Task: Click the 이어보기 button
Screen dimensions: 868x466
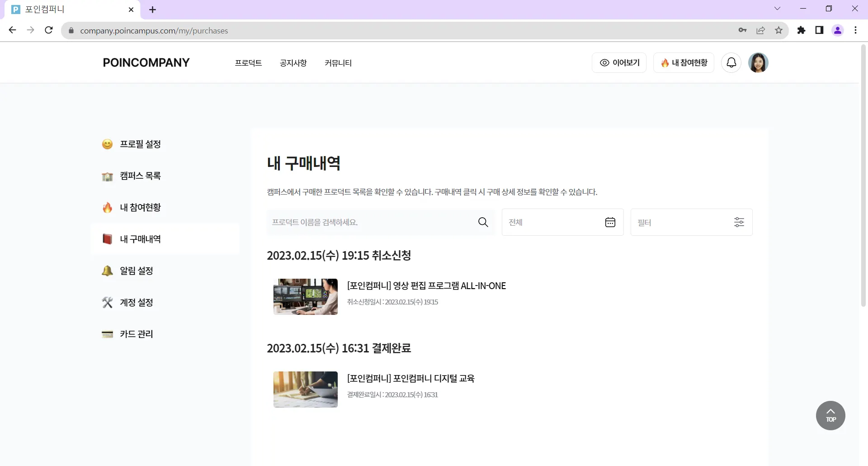Action: click(619, 62)
